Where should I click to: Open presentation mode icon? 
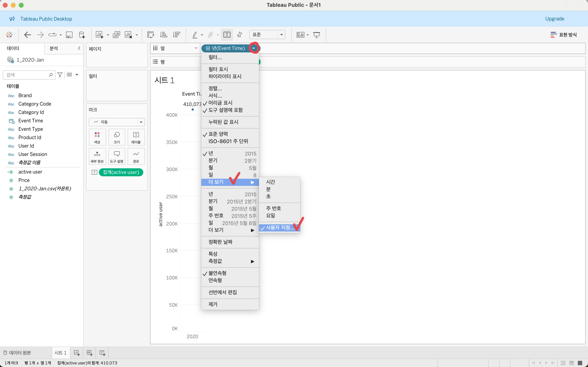point(316,35)
